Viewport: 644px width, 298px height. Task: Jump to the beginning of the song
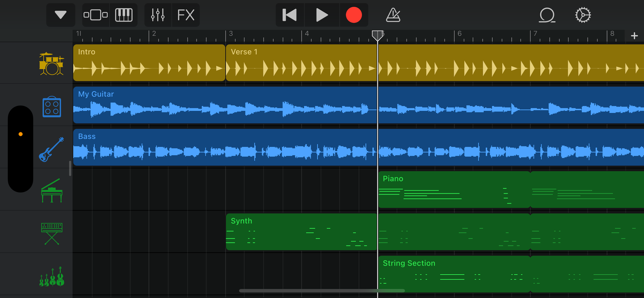(290, 15)
